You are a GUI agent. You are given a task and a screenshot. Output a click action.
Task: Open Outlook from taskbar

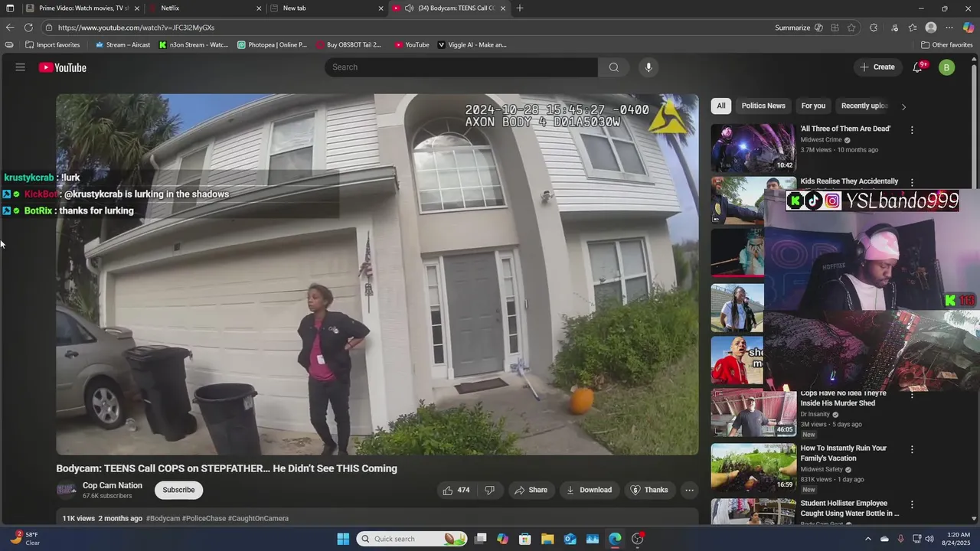570,539
